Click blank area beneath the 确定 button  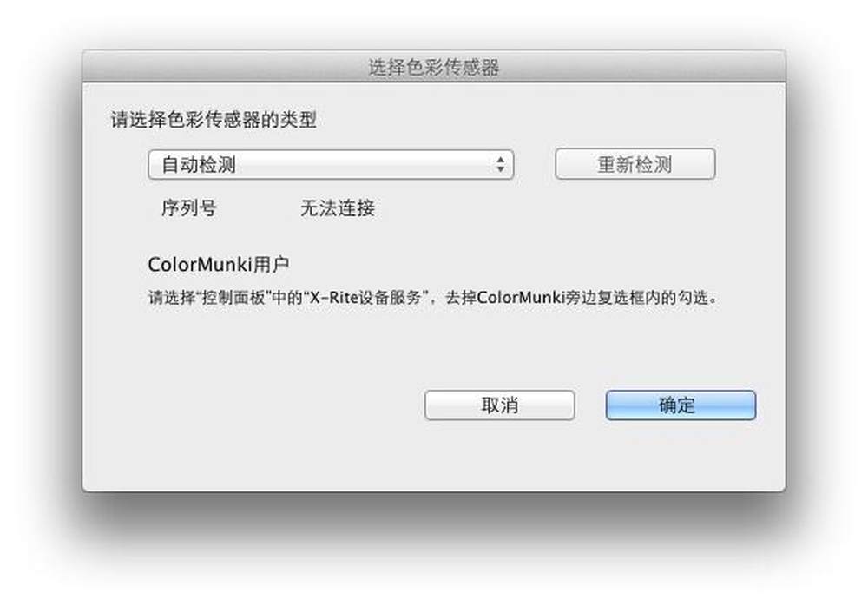coord(681,451)
